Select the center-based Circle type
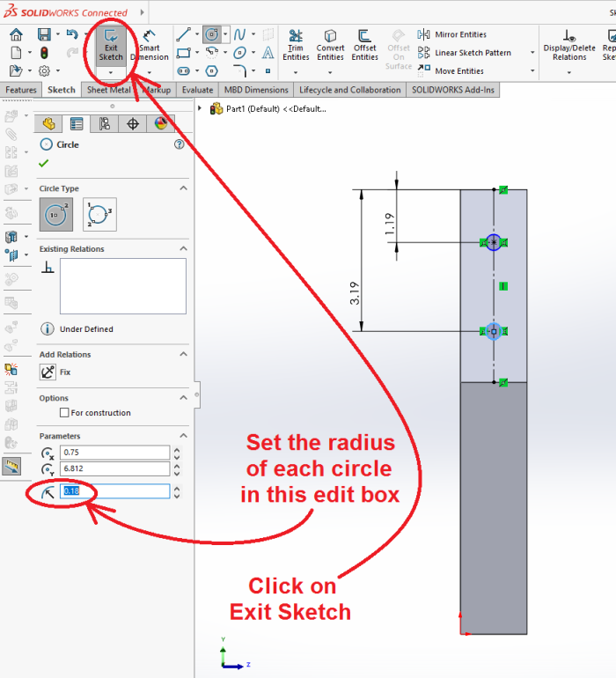616x678 pixels. pyautogui.click(x=55, y=214)
